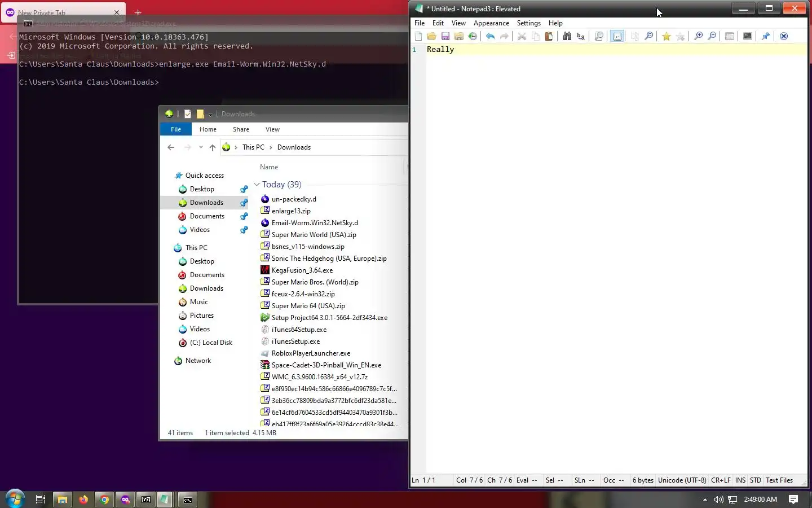This screenshot has width=812, height=508.
Task: Select iTunes64Setup.exe file
Action: pyautogui.click(x=299, y=330)
